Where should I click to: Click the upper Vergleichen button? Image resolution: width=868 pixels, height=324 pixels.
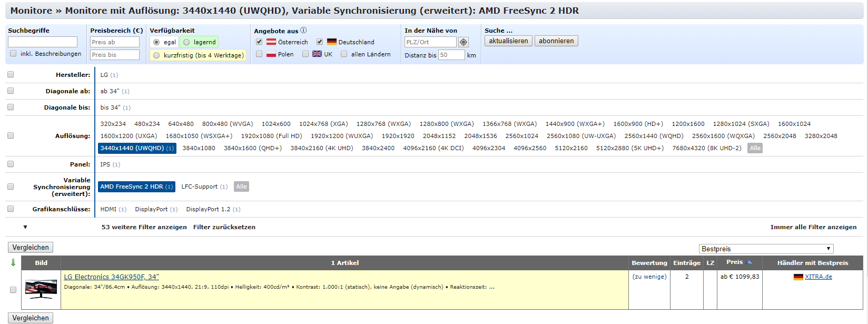coord(31,248)
